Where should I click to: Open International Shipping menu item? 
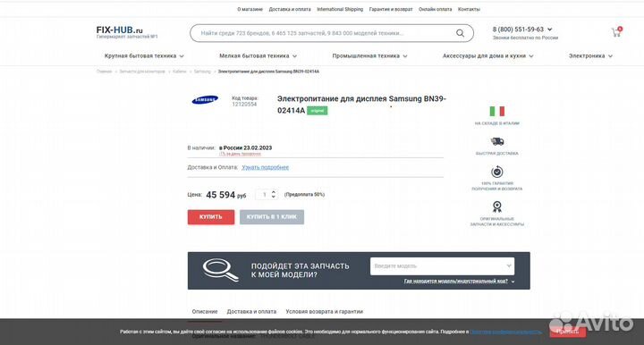coord(340,9)
